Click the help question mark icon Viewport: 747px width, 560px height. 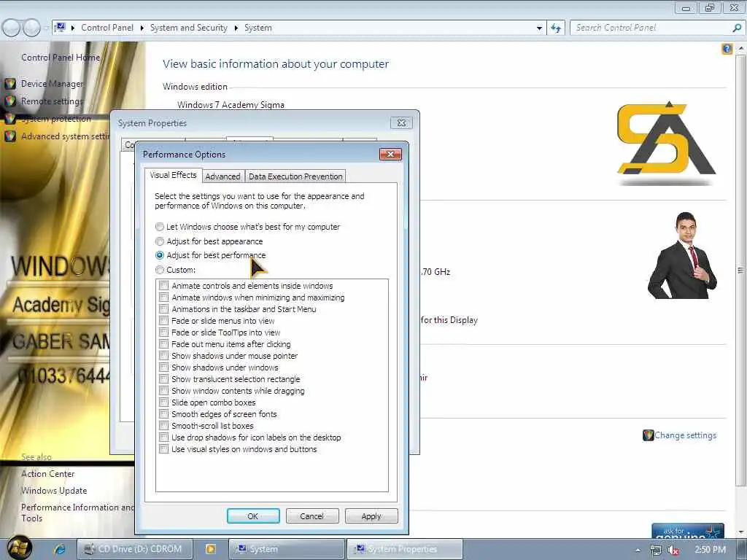(x=727, y=49)
